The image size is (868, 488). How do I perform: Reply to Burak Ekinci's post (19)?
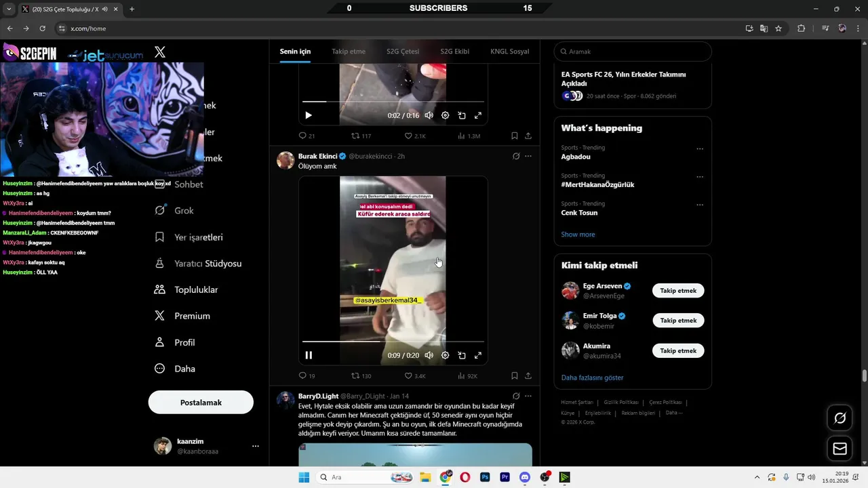pos(307,375)
